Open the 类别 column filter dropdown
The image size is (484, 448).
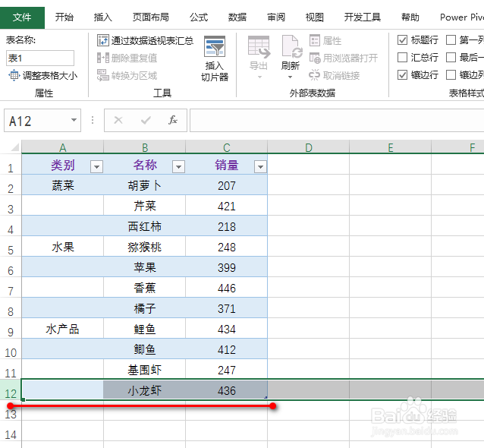96,166
